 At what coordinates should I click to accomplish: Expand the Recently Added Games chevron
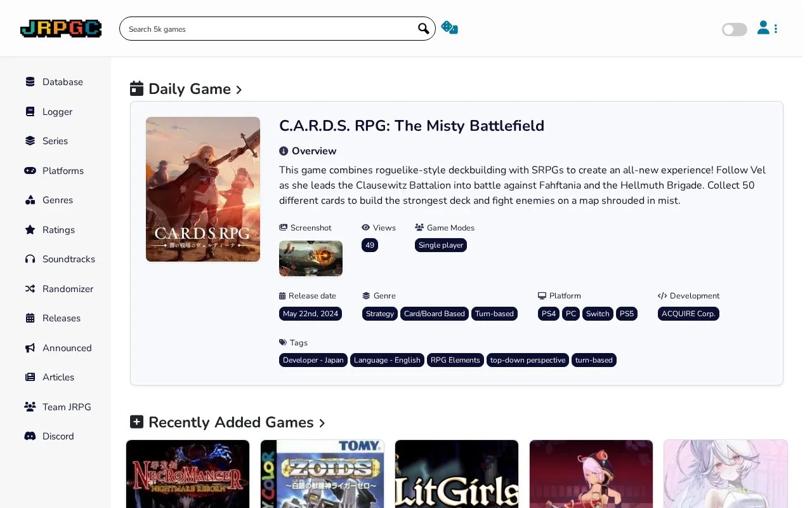322,424
